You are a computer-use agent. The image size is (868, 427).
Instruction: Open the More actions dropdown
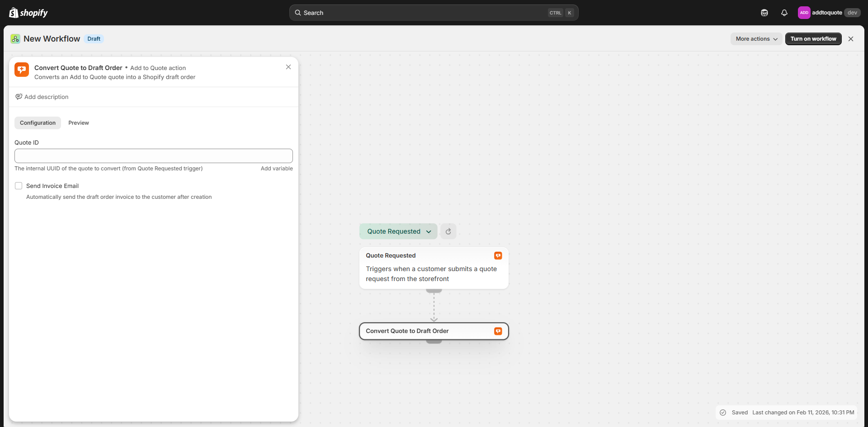pos(756,39)
